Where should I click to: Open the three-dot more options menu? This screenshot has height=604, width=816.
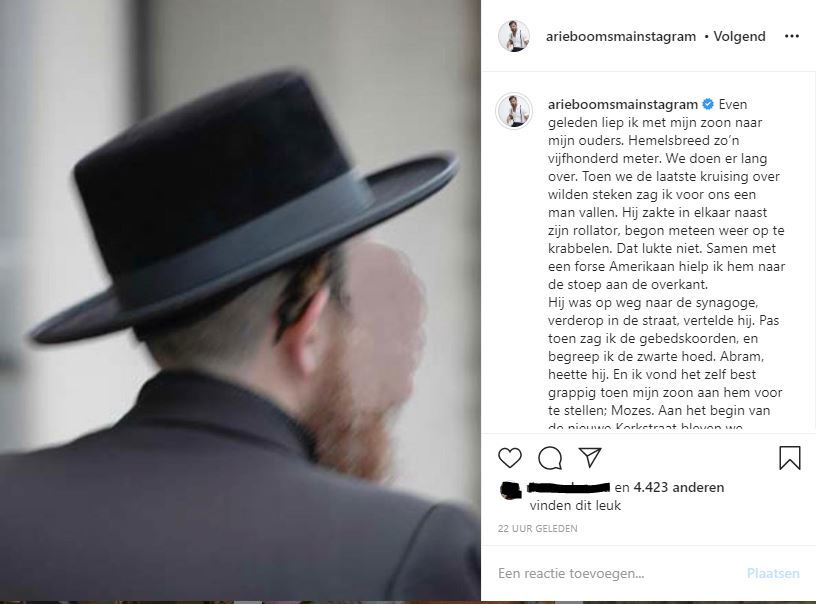click(792, 36)
